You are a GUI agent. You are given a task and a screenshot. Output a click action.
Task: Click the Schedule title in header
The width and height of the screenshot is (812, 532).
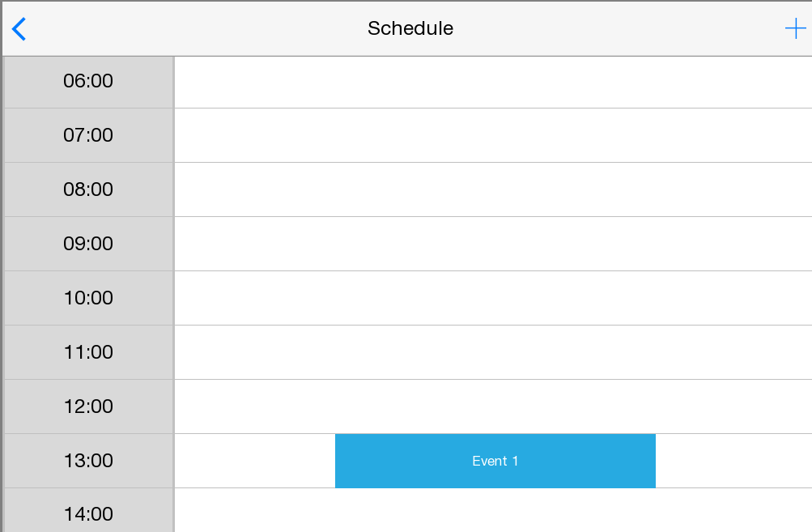click(x=410, y=29)
